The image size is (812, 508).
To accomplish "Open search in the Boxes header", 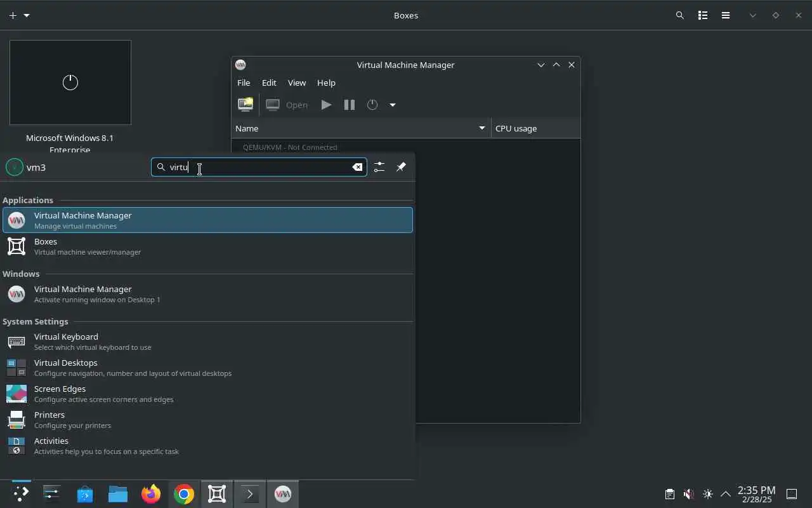I will (680, 15).
